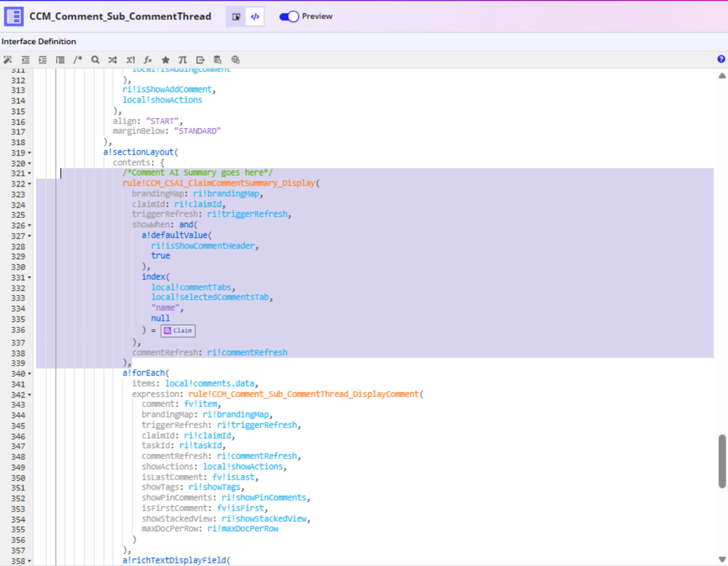The height and width of the screenshot is (566, 728).
Task: Click ri!taskId on line 347
Action: pyautogui.click(x=200, y=446)
